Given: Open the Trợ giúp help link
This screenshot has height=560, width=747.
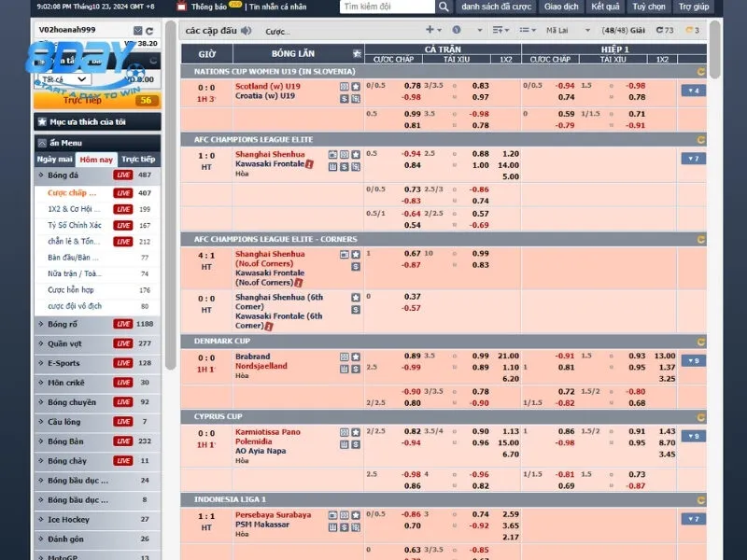Looking at the screenshot, I should (x=694, y=7).
